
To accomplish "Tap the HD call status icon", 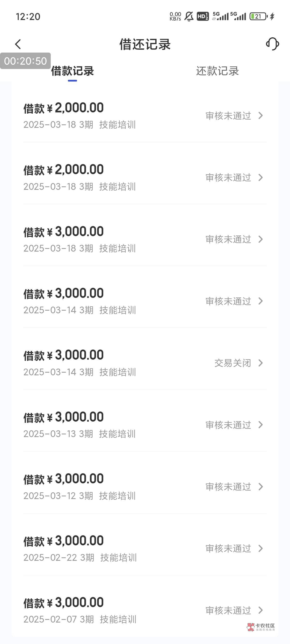I will click(x=203, y=16).
